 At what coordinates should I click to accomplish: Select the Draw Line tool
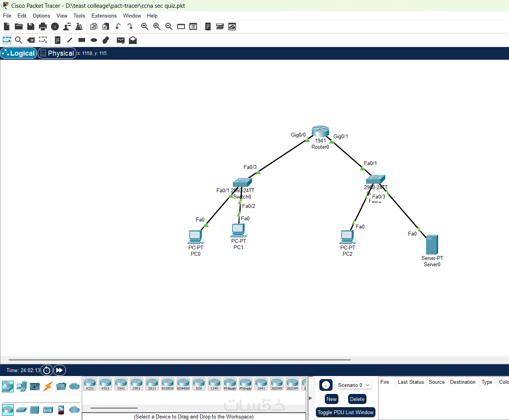[70, 40]
